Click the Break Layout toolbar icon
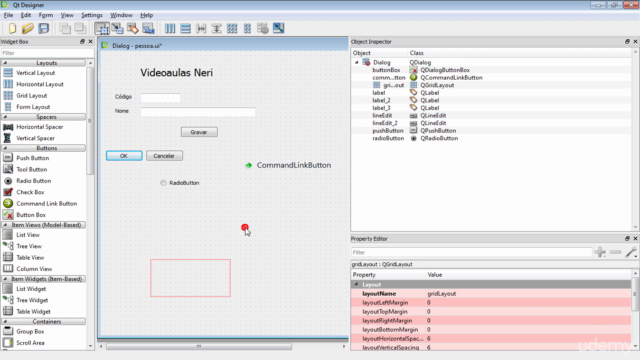 pos(263,28)
